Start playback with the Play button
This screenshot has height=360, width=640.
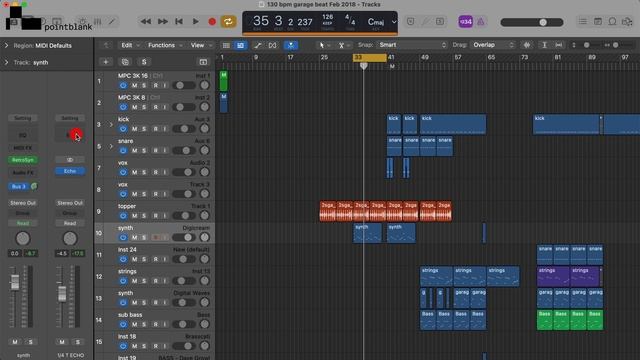tap(196, 22)
